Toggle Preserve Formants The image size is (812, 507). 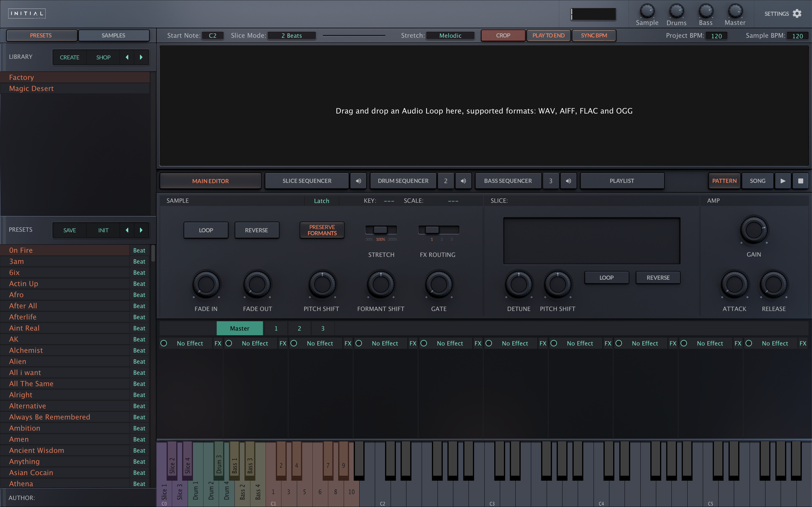point(322,230)
